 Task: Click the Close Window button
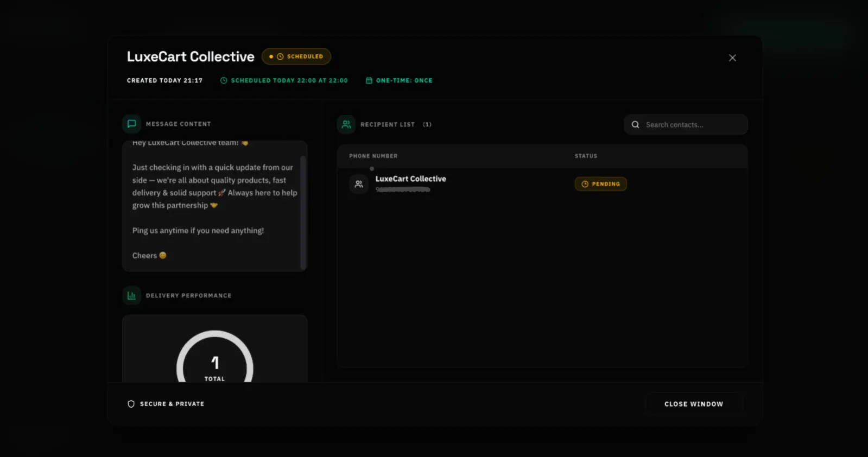point(694,404)
